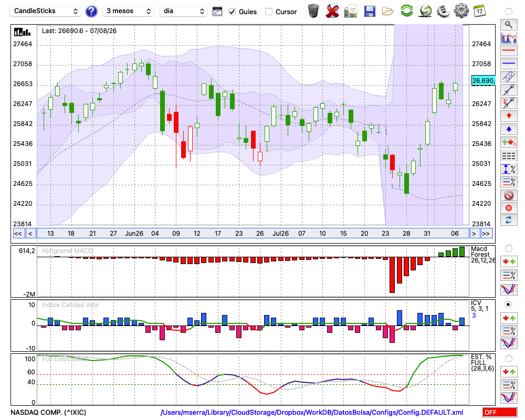
Task: Click the << jump-back navigation button
Action: pyautogui.click(x=18, y=234)
